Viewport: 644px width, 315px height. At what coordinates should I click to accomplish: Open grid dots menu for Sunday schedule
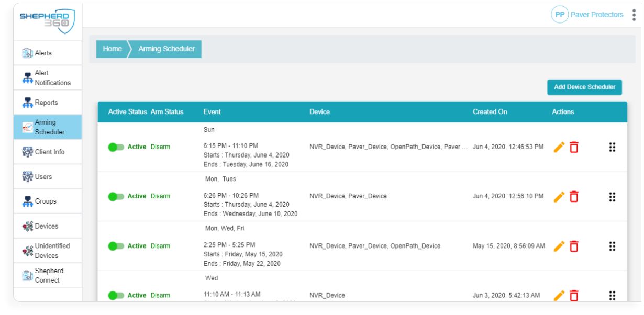click(x=612, y=147)
